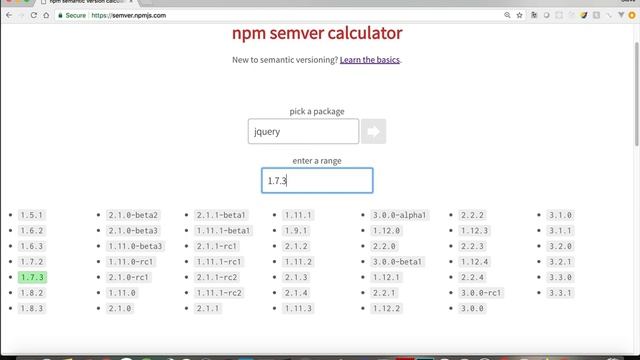Select version 2.1.4
The image size is (640, 360).
click(296, 293)
